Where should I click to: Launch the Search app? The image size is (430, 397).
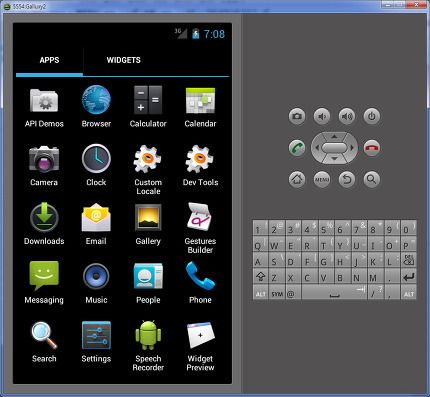tap(44, 342)
